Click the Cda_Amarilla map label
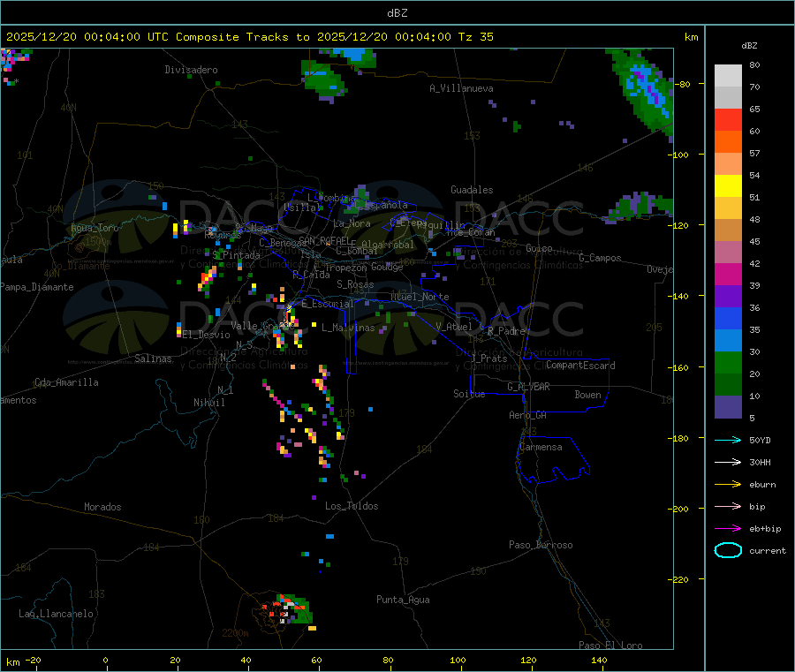Image resolution: width=795 pixels, height=672 pixels. pos(66,382)
